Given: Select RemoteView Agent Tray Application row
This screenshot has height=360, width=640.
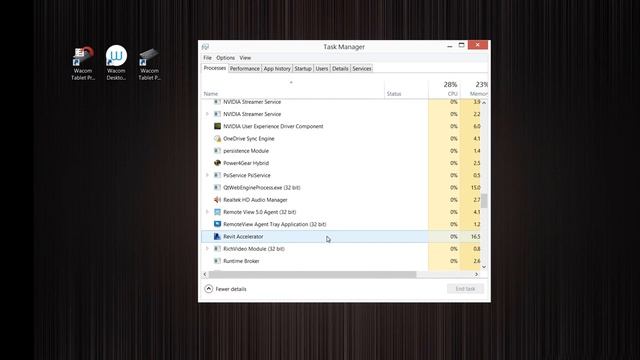Looking at the screenshot, I should [x=341, y=224].
